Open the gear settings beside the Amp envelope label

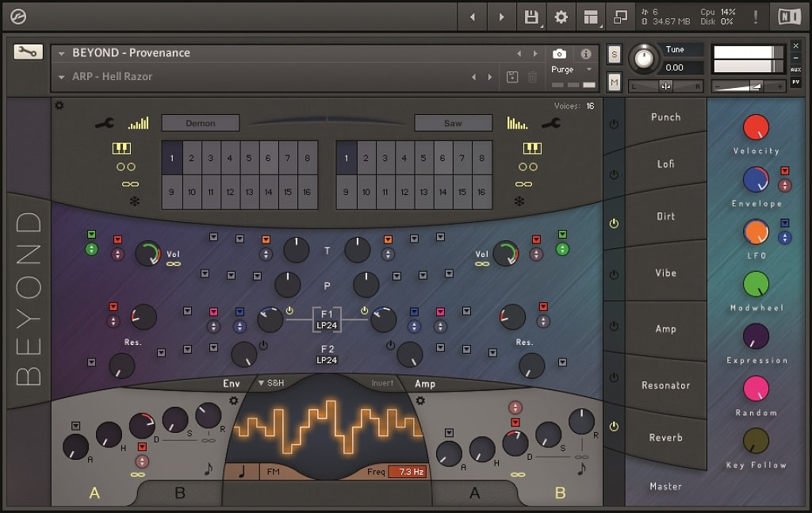click(420, 400)
